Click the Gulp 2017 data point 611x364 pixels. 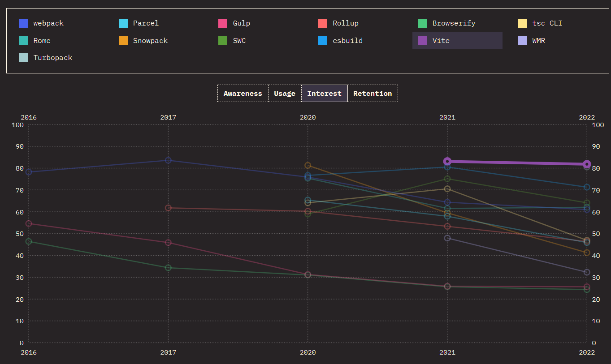click(168, 243)
